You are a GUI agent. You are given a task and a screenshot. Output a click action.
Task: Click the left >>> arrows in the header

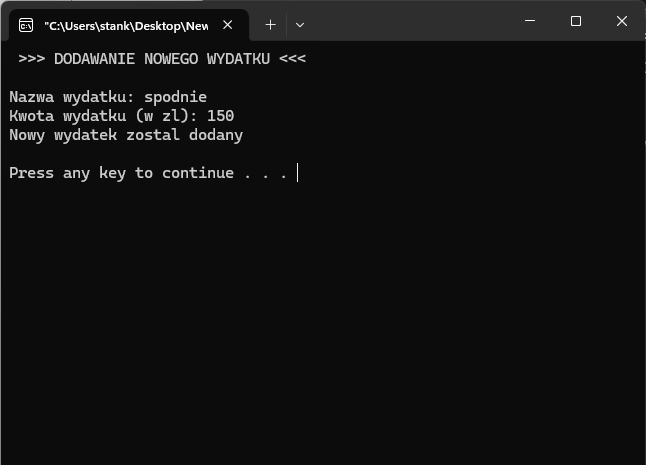(x=31, y=59)
